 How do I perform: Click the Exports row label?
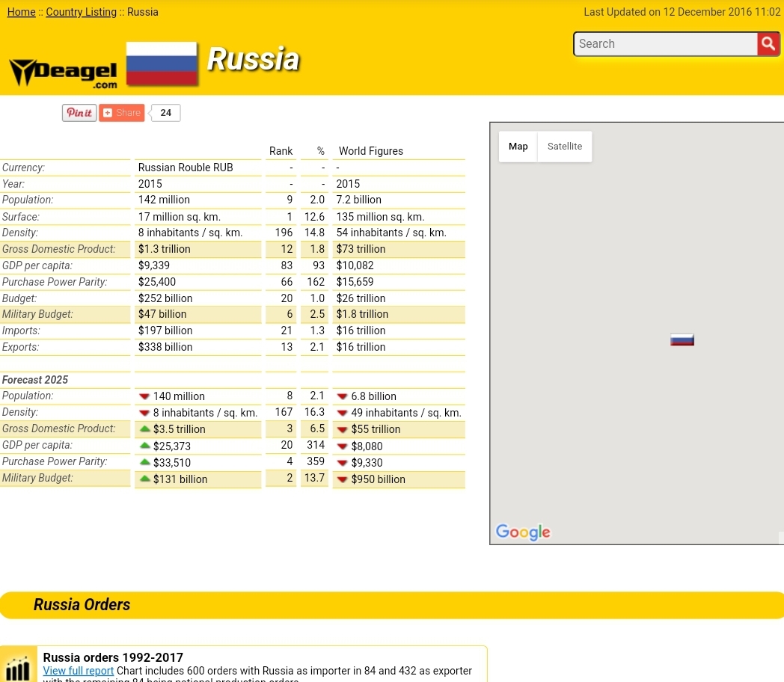(20, 347)
